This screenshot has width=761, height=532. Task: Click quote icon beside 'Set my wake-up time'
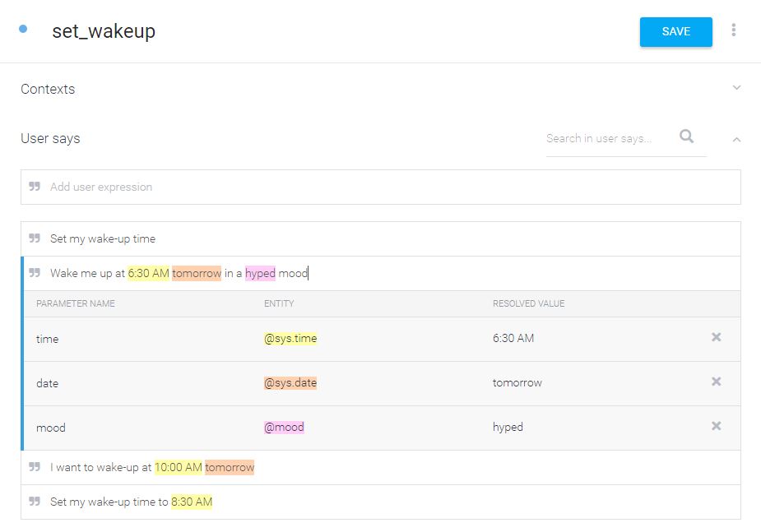tap(35, 238)
